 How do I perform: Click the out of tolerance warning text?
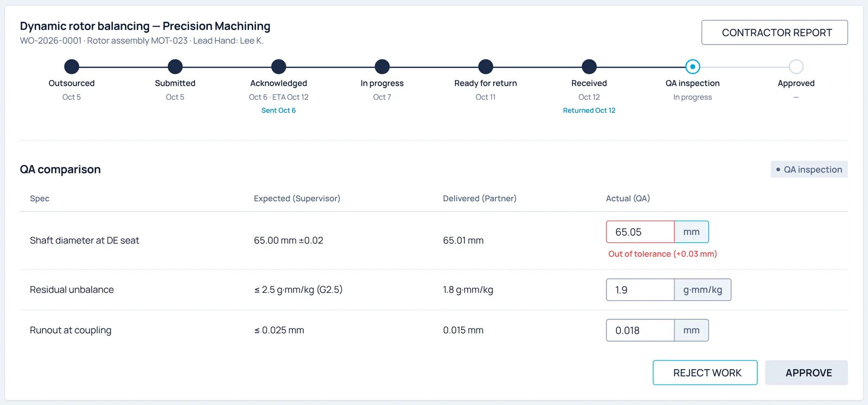pos(662,254)
